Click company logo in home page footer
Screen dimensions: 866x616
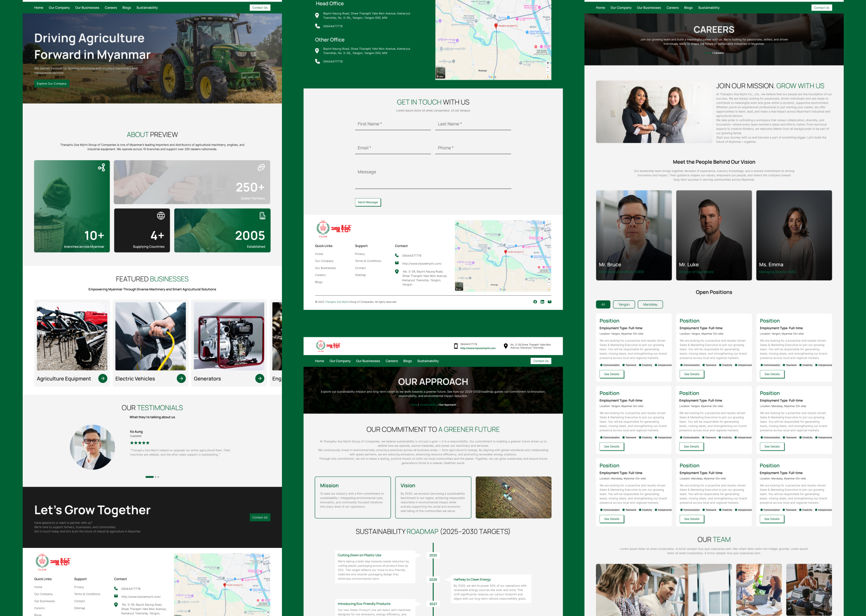click(x=53, y=562)
